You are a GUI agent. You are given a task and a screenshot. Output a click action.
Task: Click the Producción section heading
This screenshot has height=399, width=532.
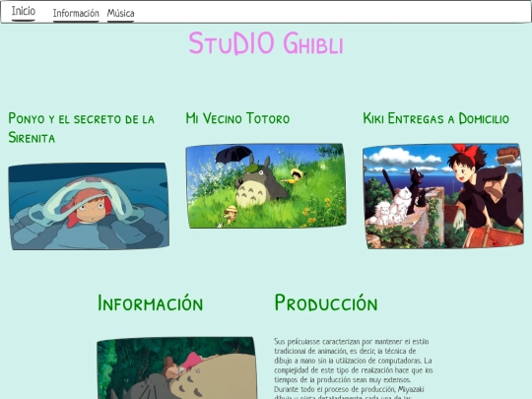[326, 303]
